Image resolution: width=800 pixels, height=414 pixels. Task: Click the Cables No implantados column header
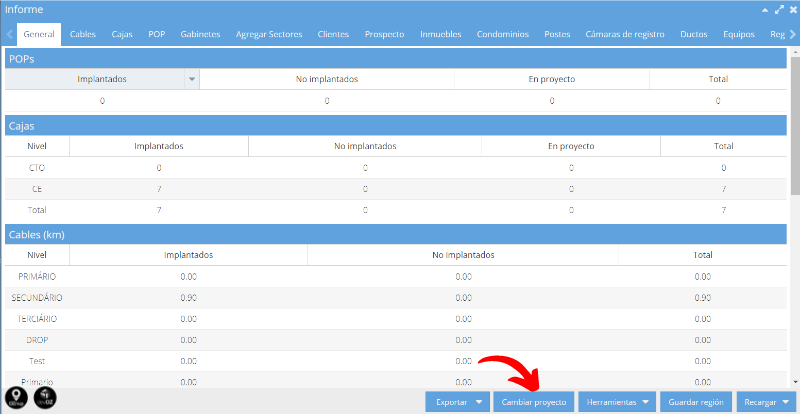coord(463,255)
